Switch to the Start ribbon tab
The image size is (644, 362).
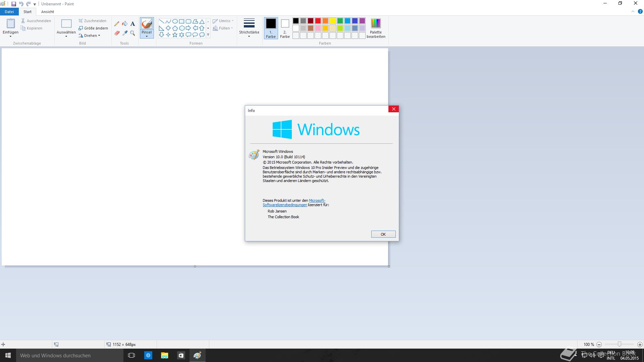(28, 12)
